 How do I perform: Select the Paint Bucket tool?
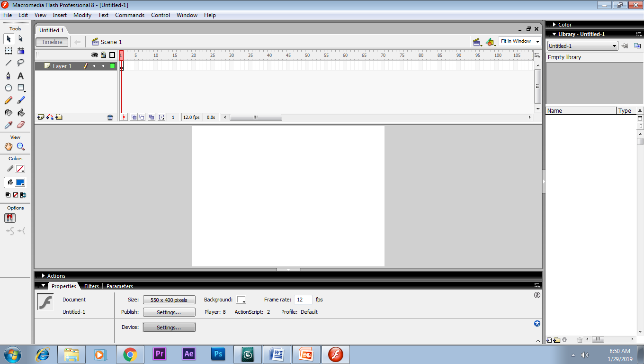point(20,112)
